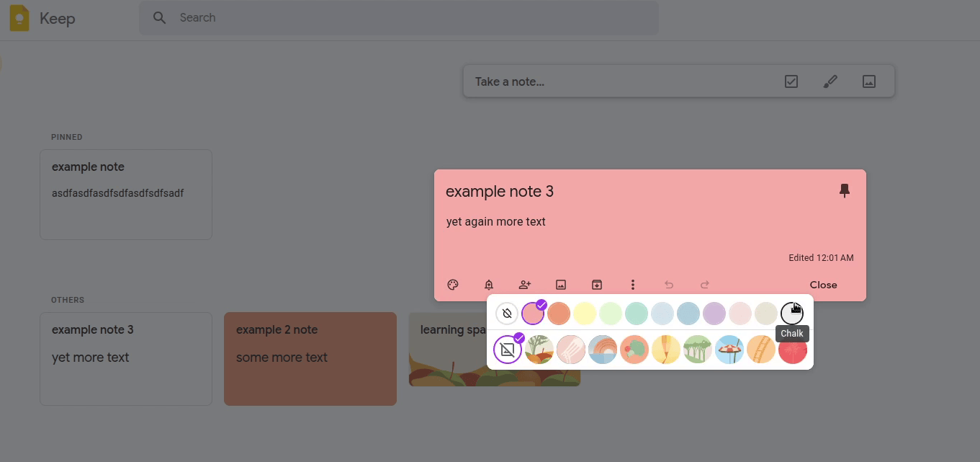Archive the open note
980x462 pixels.
click(597, 285)
